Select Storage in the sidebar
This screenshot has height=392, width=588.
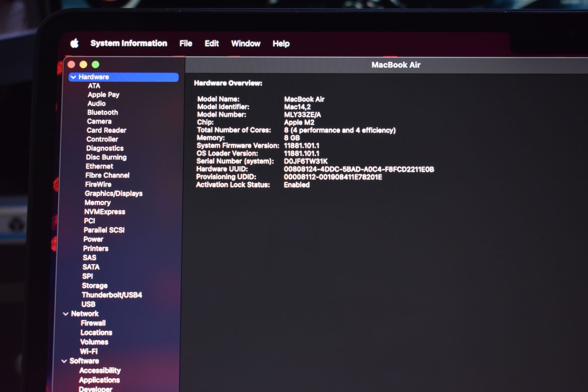[95, 286]
